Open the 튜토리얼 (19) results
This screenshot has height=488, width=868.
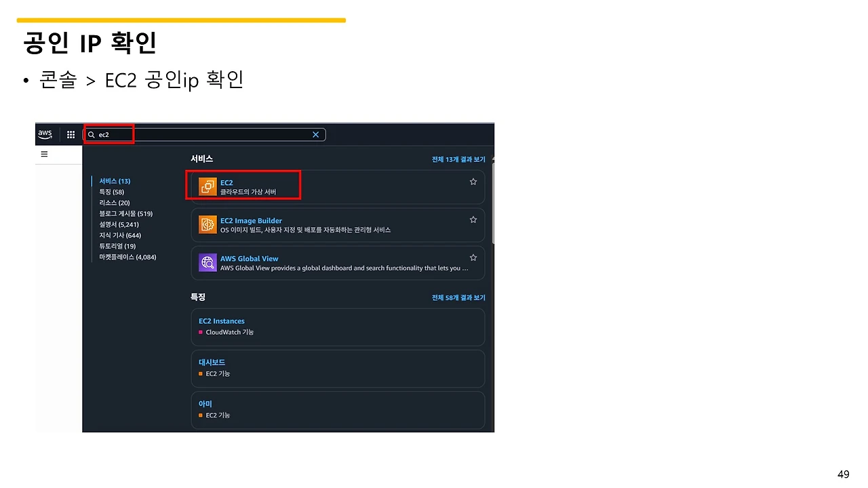click(115, 246)
